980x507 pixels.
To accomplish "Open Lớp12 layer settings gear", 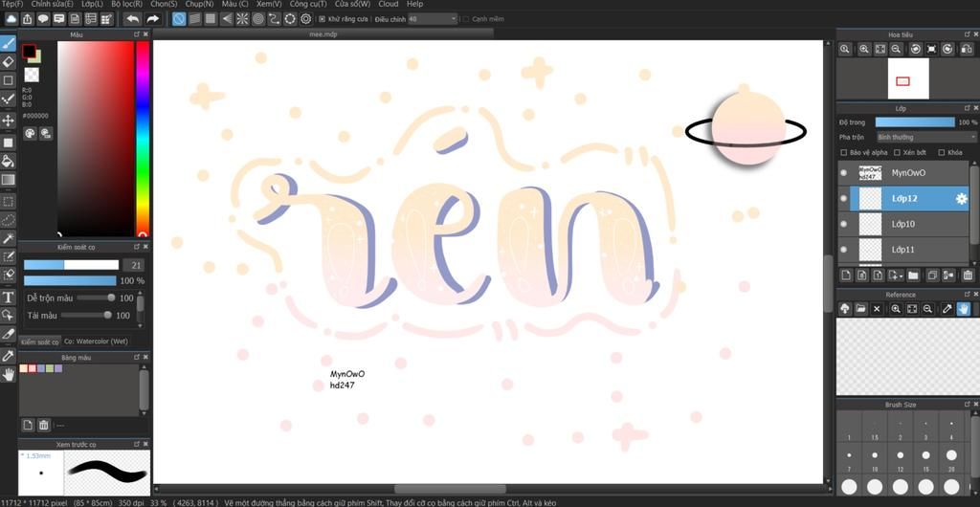I will [961, 199].
